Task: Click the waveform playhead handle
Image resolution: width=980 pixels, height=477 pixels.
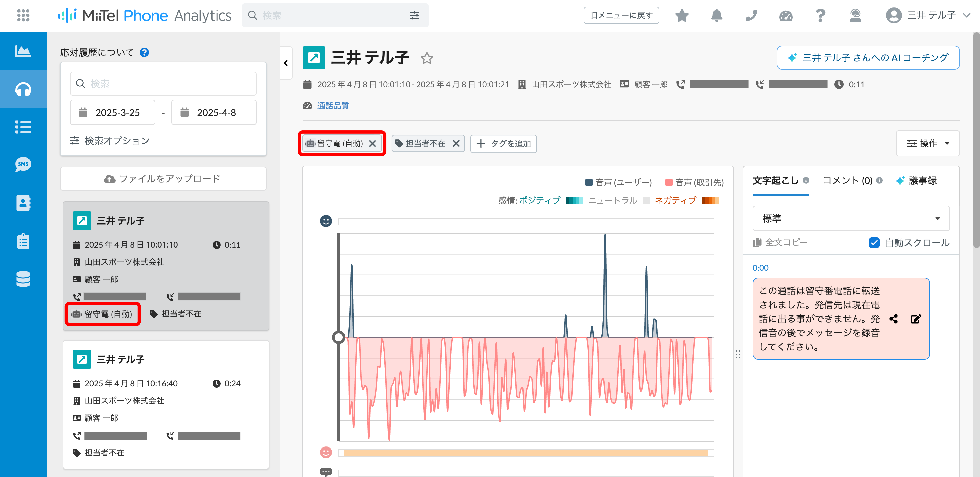Action: coord(338,337)
